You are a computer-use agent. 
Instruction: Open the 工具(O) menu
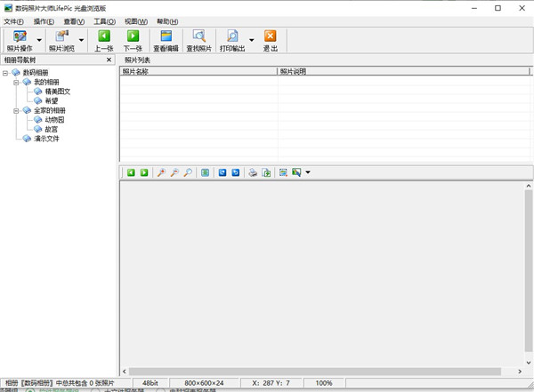pos(104,21)
